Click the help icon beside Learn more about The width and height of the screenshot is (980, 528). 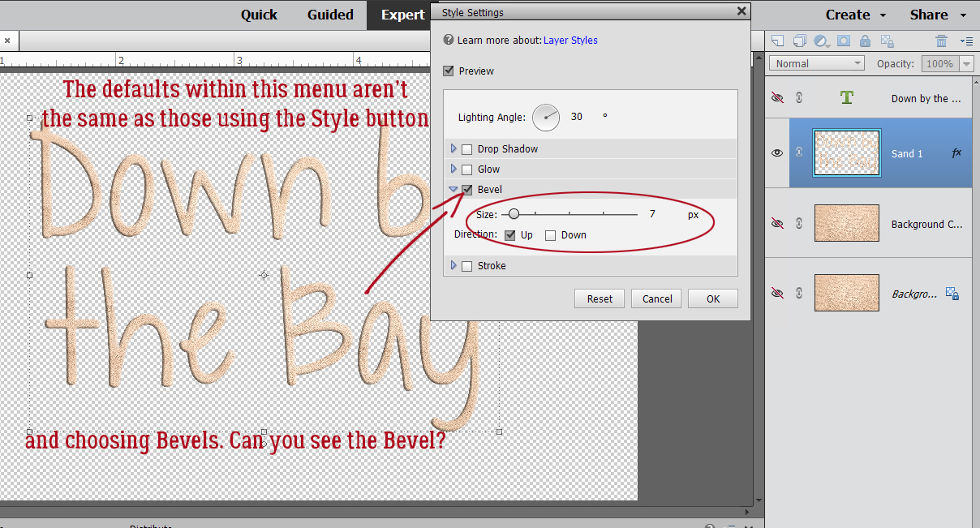(449, 40)
